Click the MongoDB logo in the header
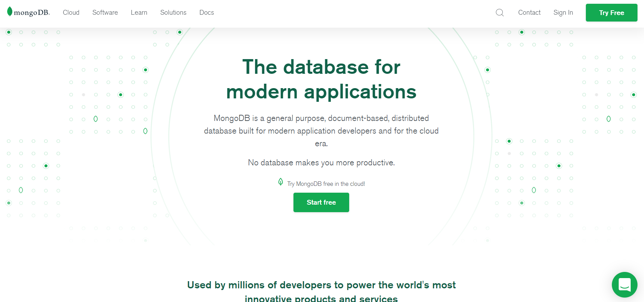 point(28,12)
